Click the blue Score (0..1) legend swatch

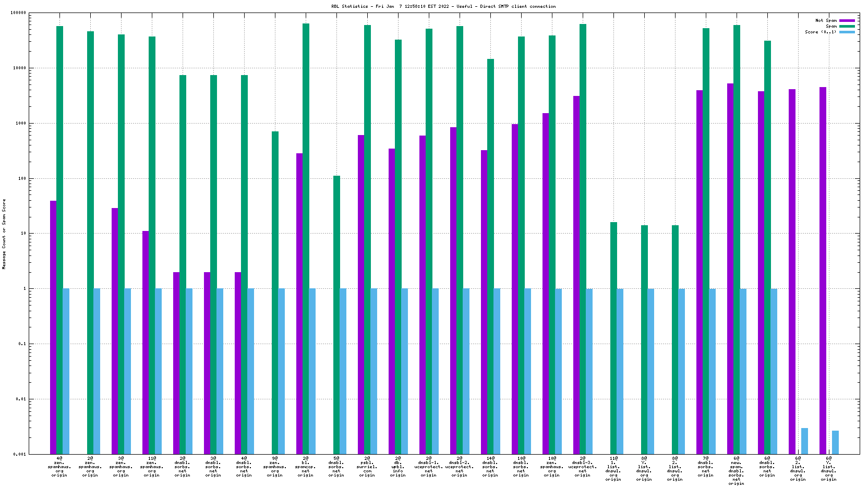click(847, 32)
